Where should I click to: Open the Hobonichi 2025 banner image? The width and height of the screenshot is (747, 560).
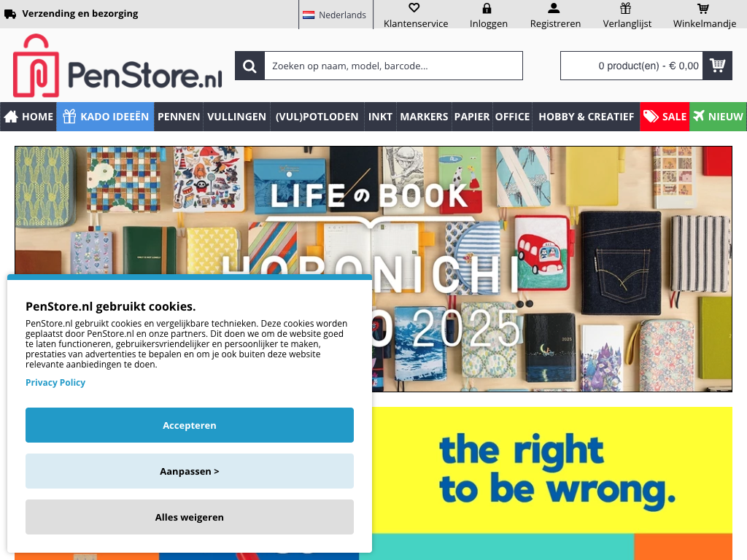[x=551, y=269]
